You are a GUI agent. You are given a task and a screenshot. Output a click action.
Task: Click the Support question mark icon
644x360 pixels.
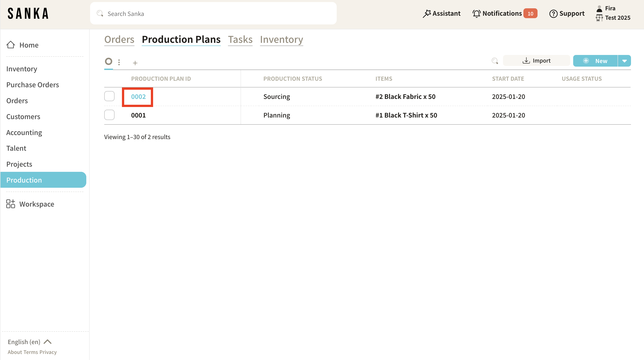click(x=553, y=13)
